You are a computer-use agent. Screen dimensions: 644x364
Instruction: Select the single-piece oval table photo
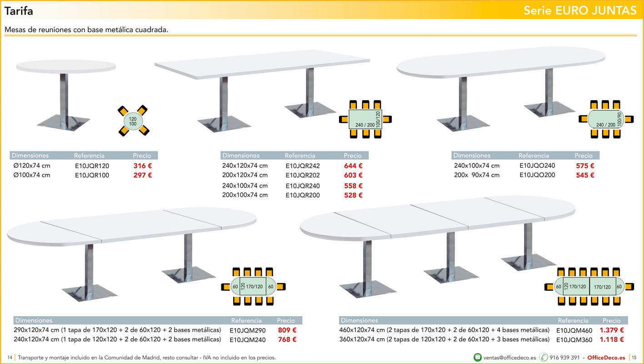point(500,86)
